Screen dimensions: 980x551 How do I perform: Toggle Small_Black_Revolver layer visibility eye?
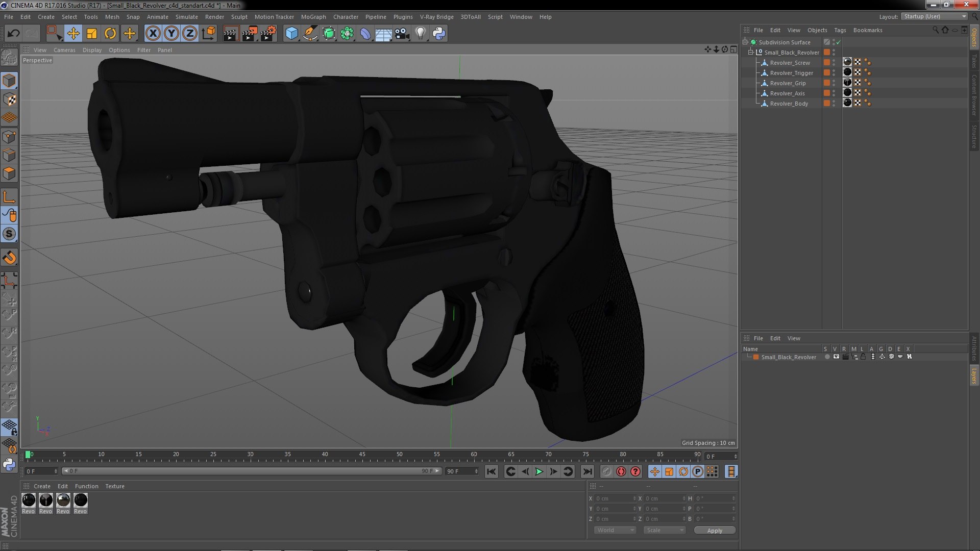[836, 357]
